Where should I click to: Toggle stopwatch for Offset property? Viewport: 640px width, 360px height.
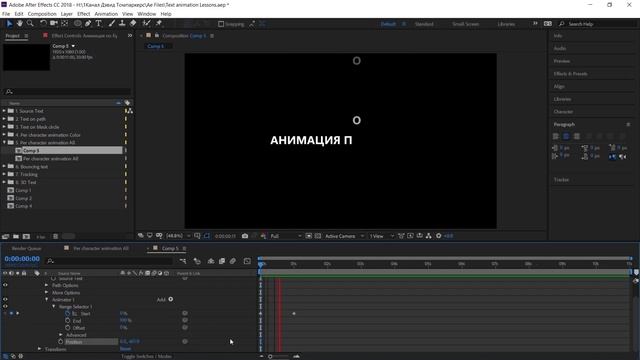click(x=68, y=327)
